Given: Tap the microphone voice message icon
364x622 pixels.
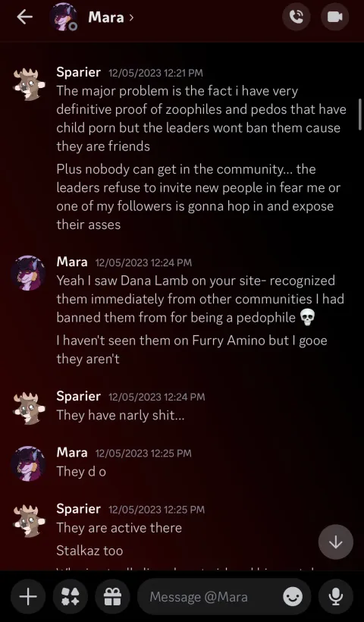Looking at the screenshot, I should pos(335,597).
